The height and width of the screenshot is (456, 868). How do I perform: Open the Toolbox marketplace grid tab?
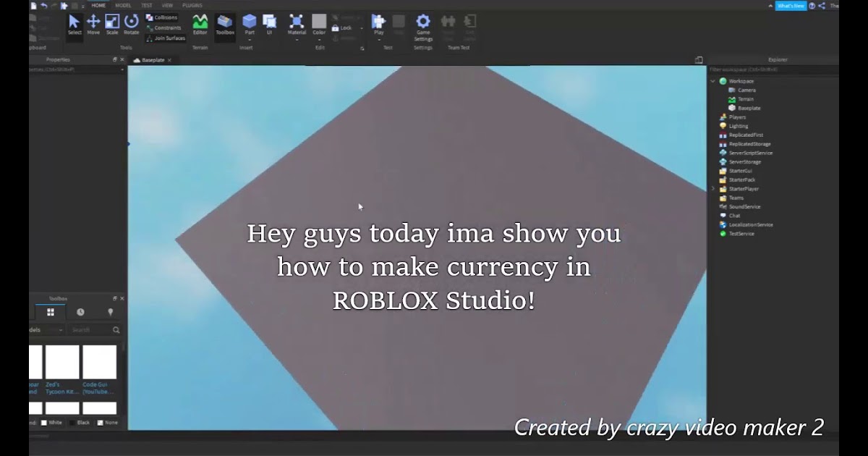[51, 312]
